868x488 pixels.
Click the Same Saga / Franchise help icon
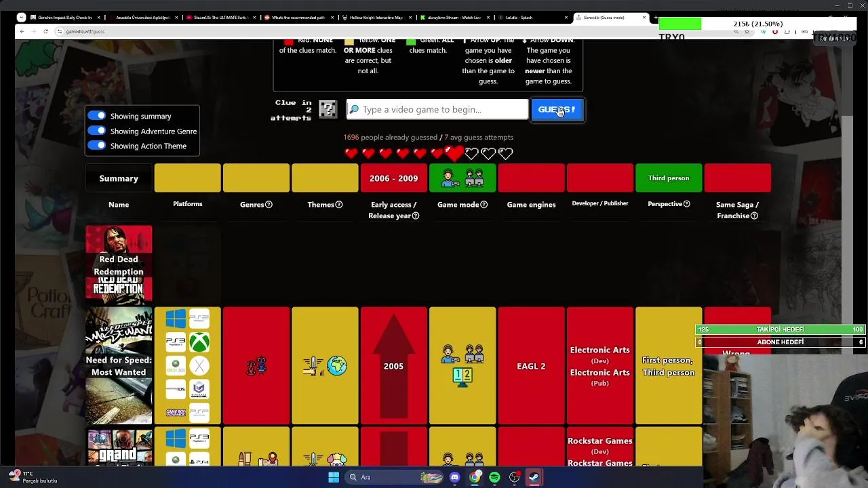point(754,216)
